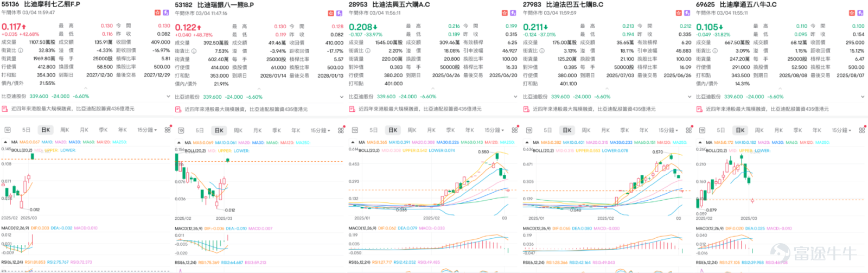Click the MACD subchart of 27983
868x273 pixels.
pyautogui.click(x=606, y=243)
